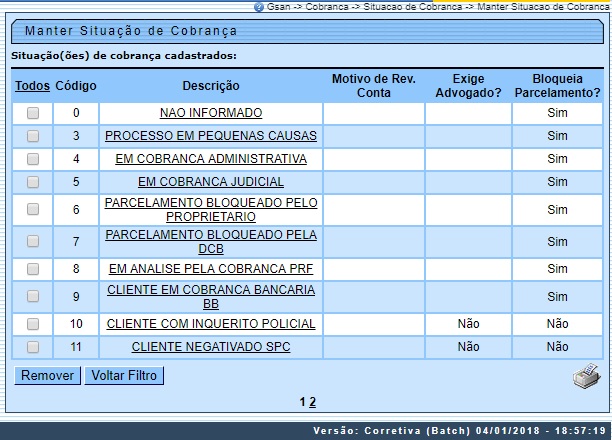The height and width of the screenshot is (440, 612).
Task: Tick the checkbox for CLIENTE EM COBRANCA BANCARIA BB
Action: click(33, 296)
